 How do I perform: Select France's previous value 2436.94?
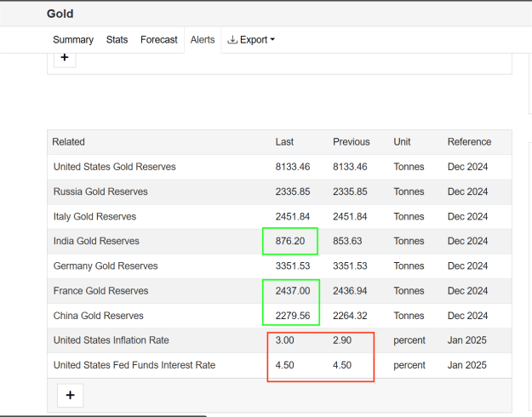pyautogui.click(x=350, y=291)
